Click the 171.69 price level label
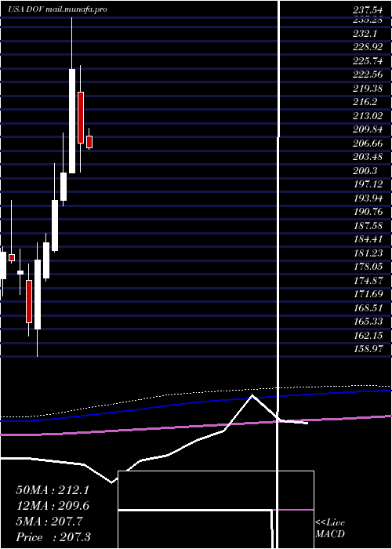392x549 pixels. tap(368, 294)
